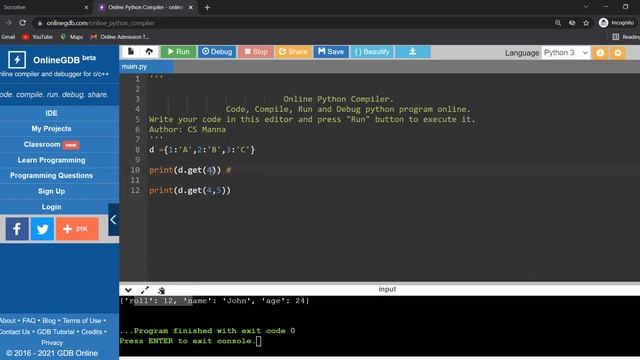The width and height of the screenshot is (640, 360).
Task: Open the Gmail bookmark
Action: click(8, 37)
